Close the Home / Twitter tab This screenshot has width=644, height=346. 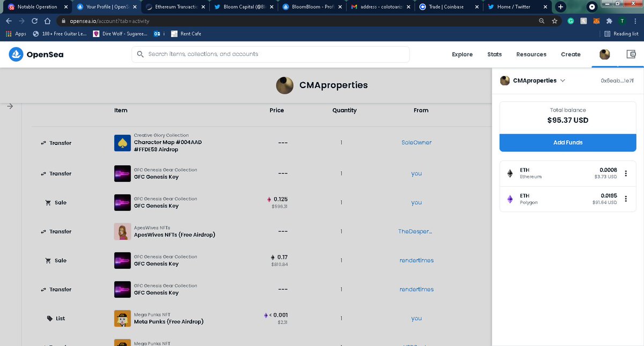[x=545, y=7]
